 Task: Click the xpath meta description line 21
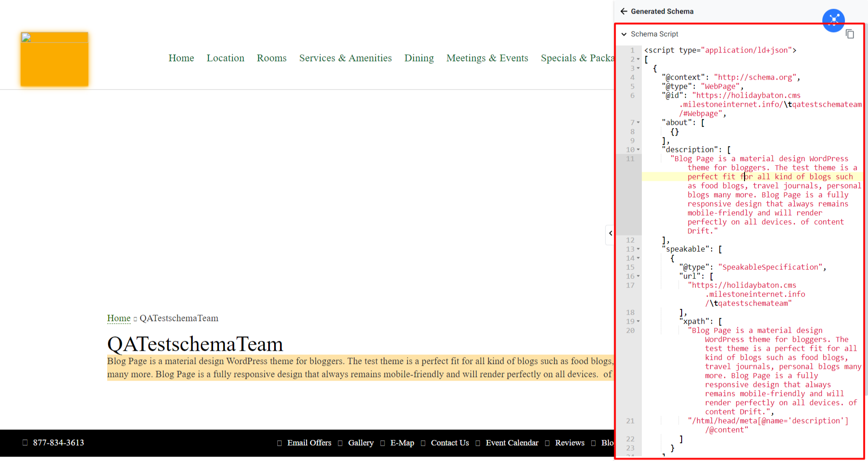tap(768, 425)
